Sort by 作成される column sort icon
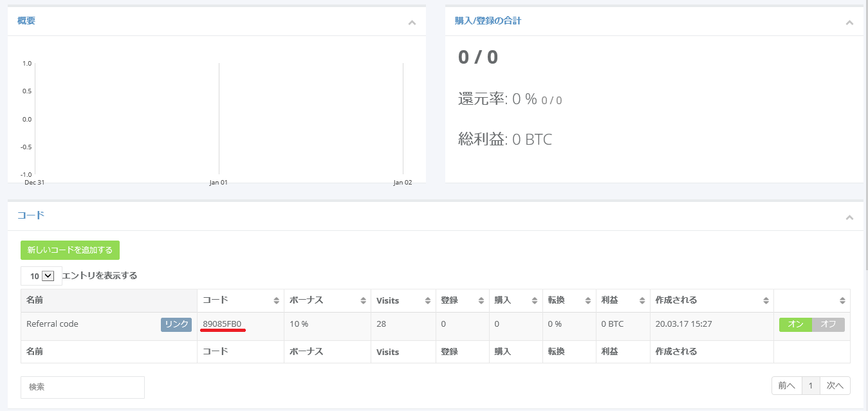This screenshot has height=411, width=868. [x=766, y=300]
